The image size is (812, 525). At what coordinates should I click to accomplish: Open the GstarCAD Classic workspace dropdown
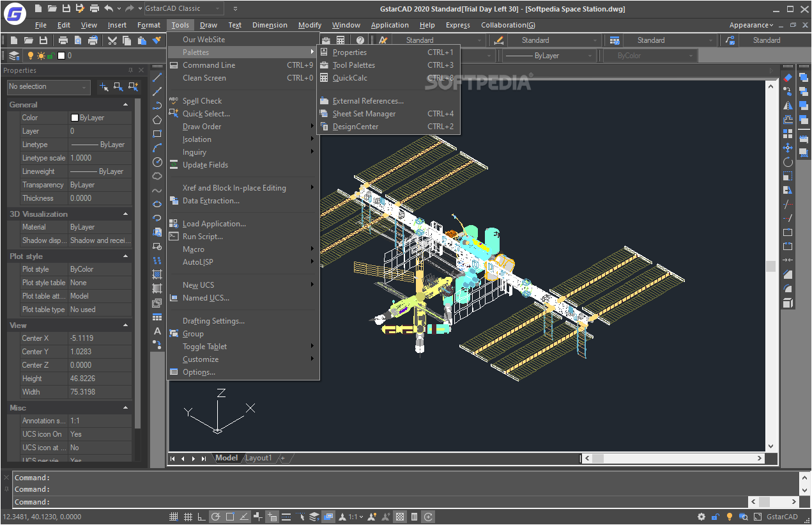coord(183,8)
